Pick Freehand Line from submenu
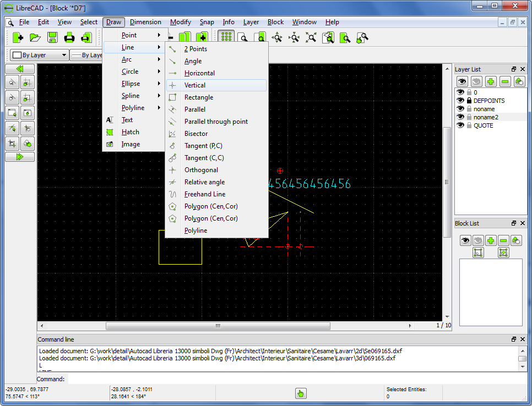532x406 pixels. point(216,194)
